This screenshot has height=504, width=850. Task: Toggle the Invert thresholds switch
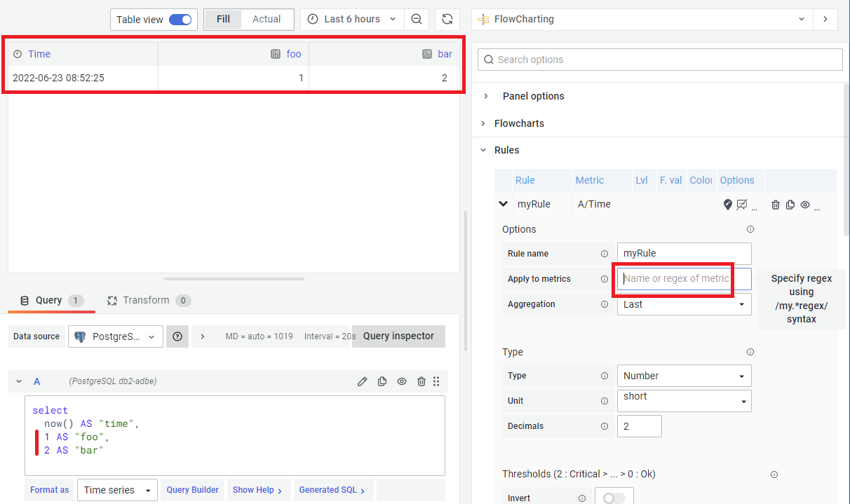(x=614, y=498)
